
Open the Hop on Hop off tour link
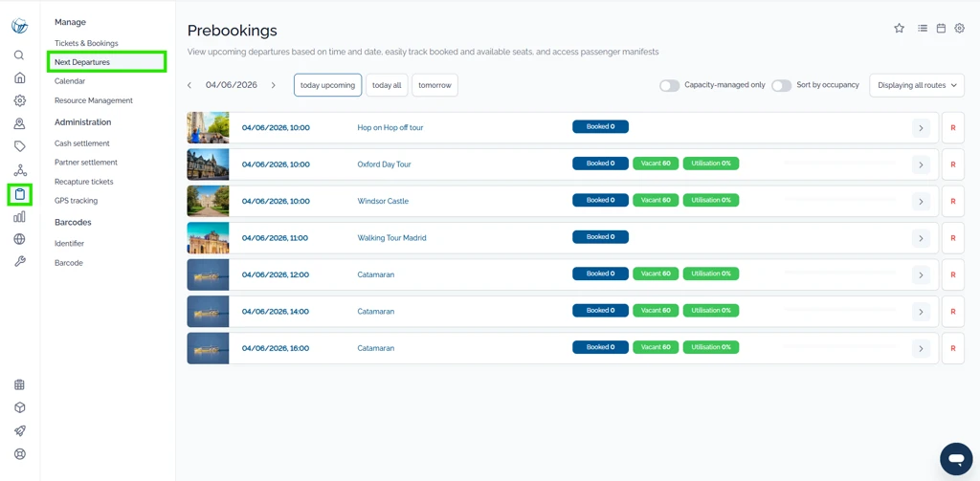[390, 127]
